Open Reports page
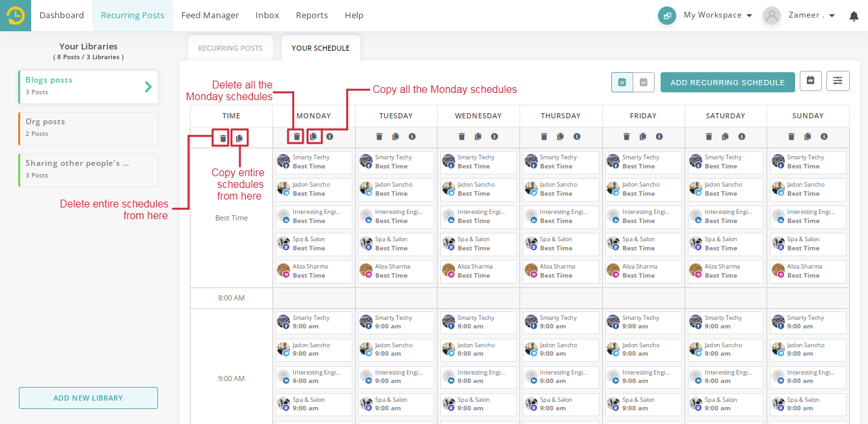The width and height of the screenshot is (868, 424). point(312,16)
